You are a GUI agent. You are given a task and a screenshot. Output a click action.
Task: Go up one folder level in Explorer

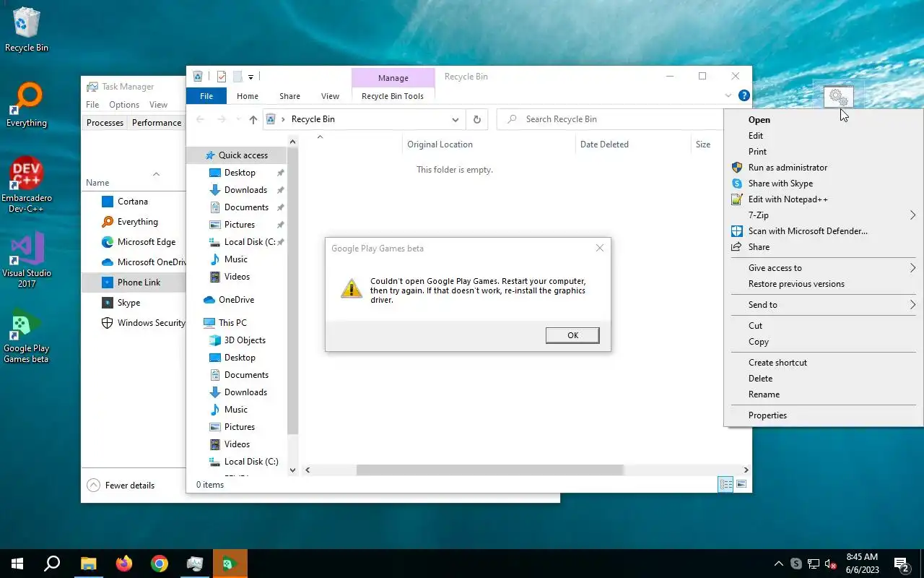(x=253, y=119)
